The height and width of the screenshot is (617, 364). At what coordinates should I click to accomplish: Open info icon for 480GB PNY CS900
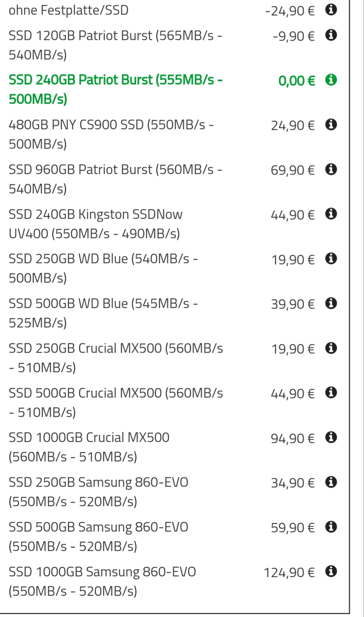pyautogui.click(x=331, y=125)
